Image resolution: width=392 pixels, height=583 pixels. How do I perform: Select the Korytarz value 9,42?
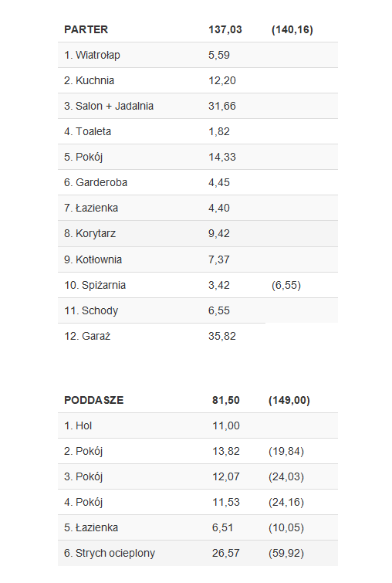[219, 233]
